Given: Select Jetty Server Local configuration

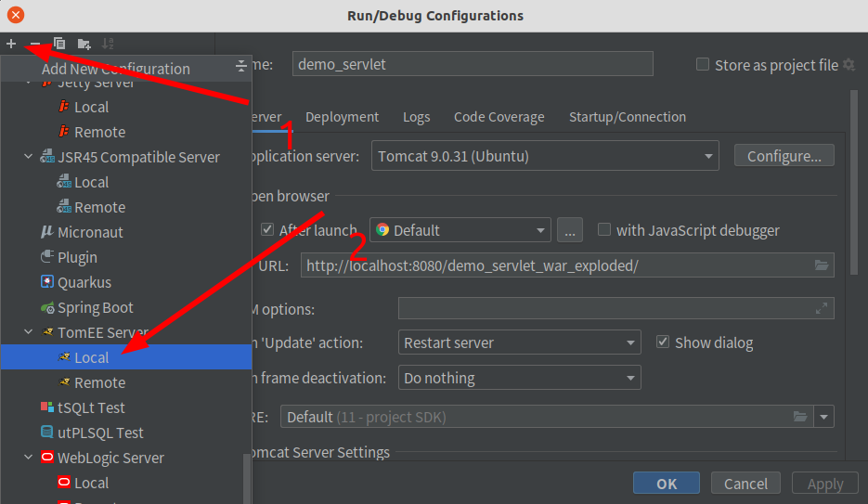Looking at the screenshot, I should pos(126,107).
